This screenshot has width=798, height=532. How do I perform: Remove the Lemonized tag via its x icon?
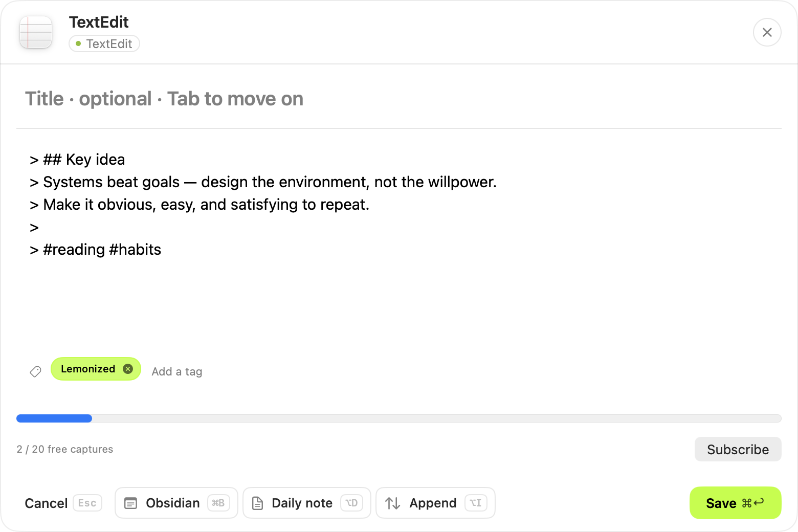(128, 369)
